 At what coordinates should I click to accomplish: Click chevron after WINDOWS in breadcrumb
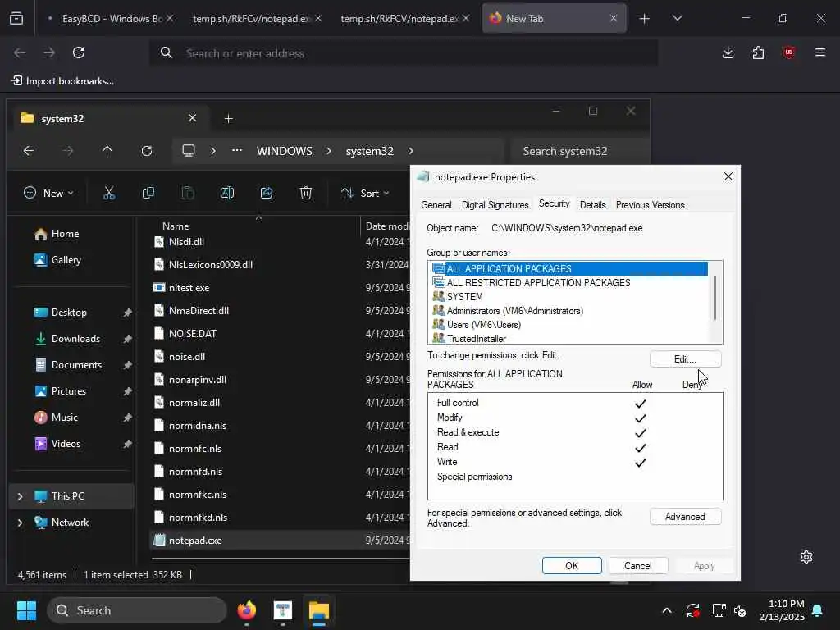pyautogui.click(x=329, y=151)
